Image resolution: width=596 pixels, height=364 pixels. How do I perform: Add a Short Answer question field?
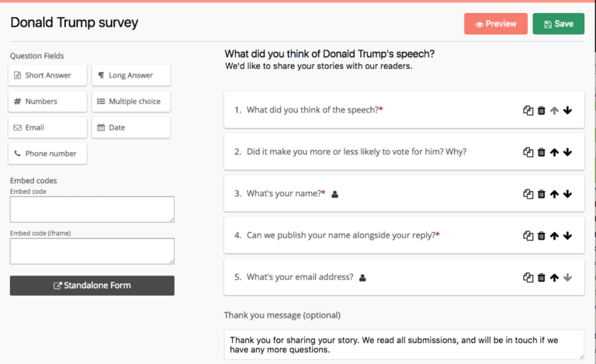pos(47,75)
